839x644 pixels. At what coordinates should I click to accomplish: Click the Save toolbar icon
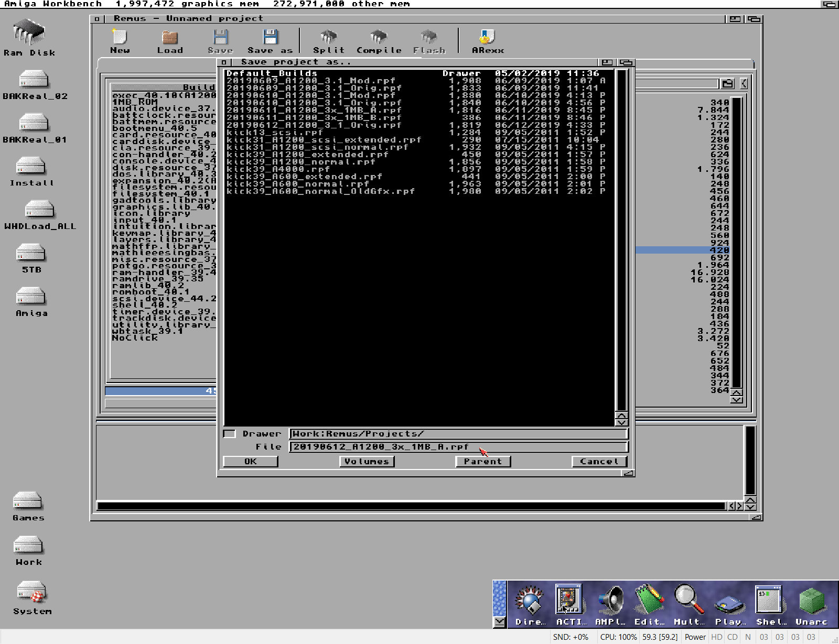pos(220,41)
